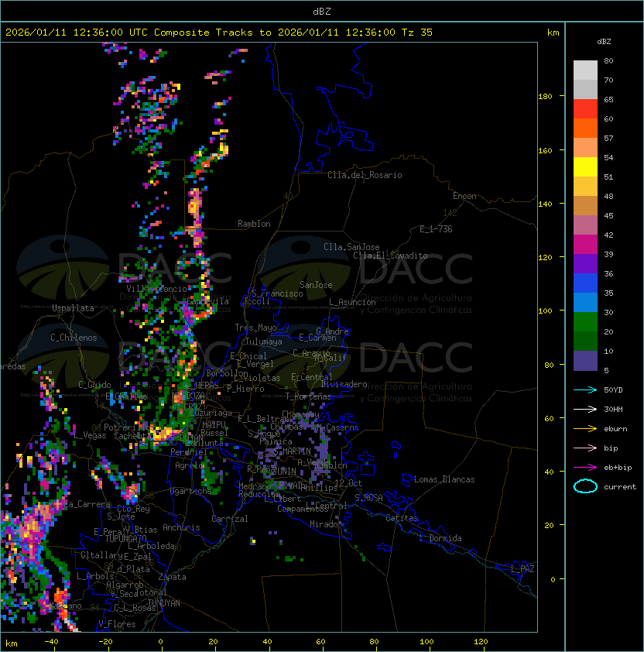
Task: Click the 60 tick on the bottom axis
Action: pos(320,642)
